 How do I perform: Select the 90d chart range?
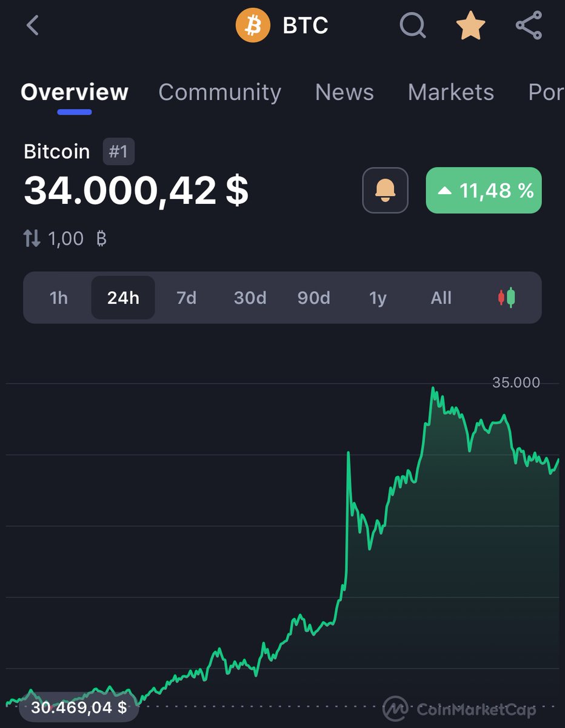(x=314, y=298)
